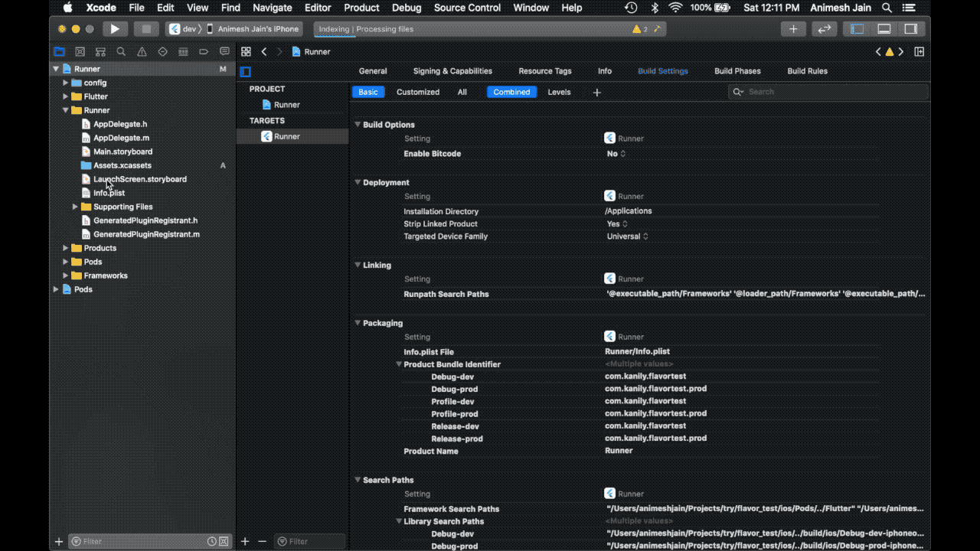Select Basic settings filter

368,92
